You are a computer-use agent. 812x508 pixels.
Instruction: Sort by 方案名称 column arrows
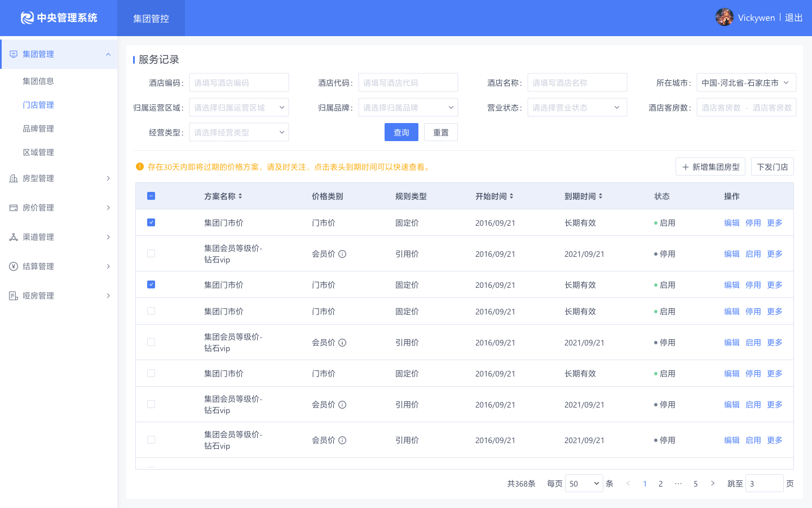[240, 196]
